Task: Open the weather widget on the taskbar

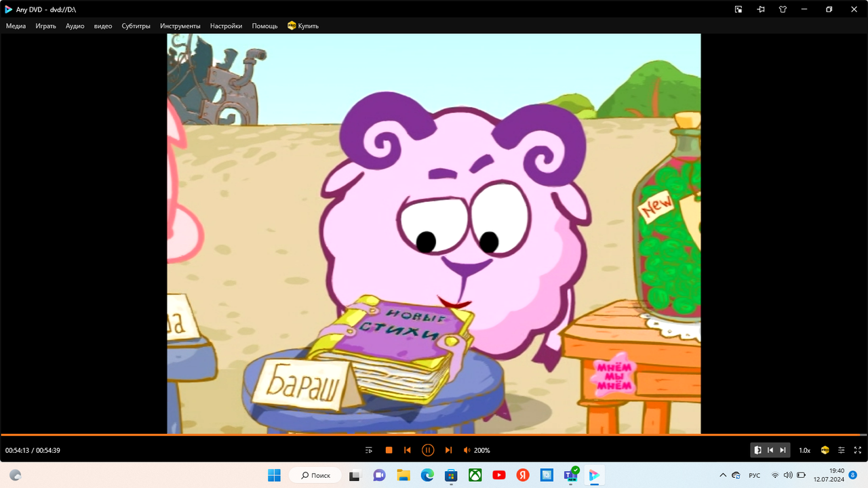Action: click(x=15, y=475)
